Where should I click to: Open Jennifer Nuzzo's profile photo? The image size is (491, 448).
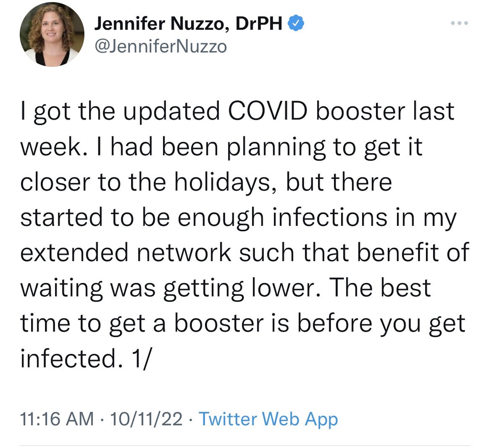pos(52,34)
